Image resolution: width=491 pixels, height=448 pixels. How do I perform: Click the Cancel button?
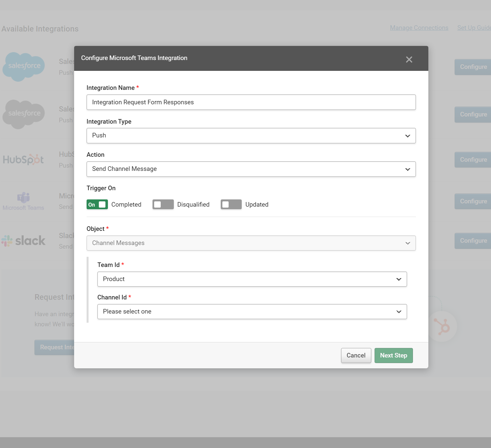(356, 355)
